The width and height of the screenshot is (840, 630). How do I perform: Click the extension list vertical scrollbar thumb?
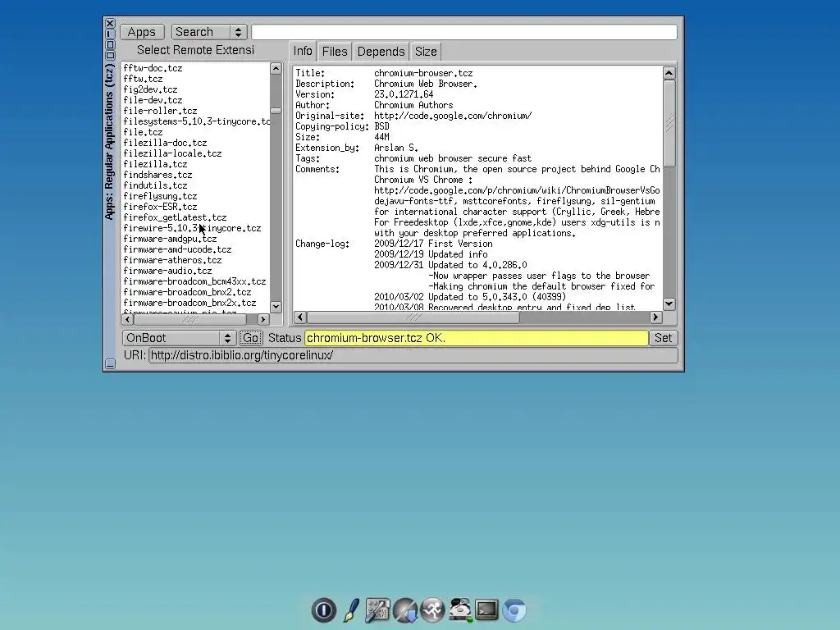coord(276,111)
